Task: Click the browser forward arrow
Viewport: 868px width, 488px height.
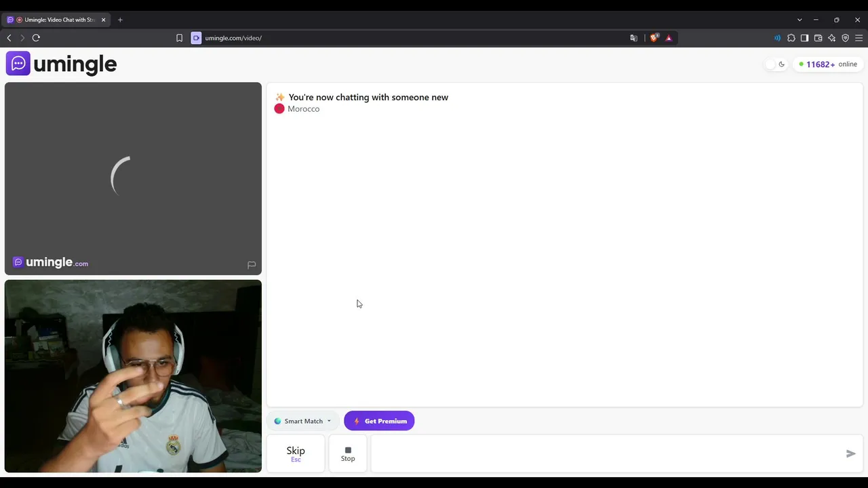Action: pyautogui.click(x=22, y=38)
